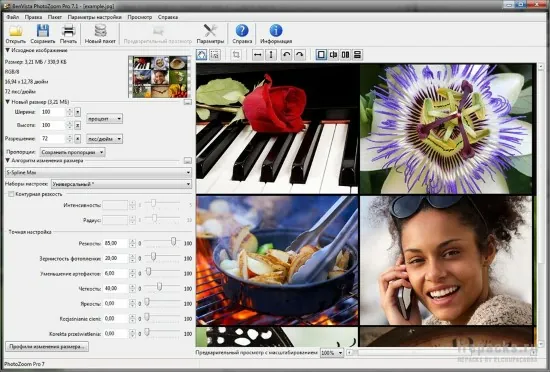
Task: Adjust the Резкость slider
Action: pyautogui.click(x=173, y=242)
